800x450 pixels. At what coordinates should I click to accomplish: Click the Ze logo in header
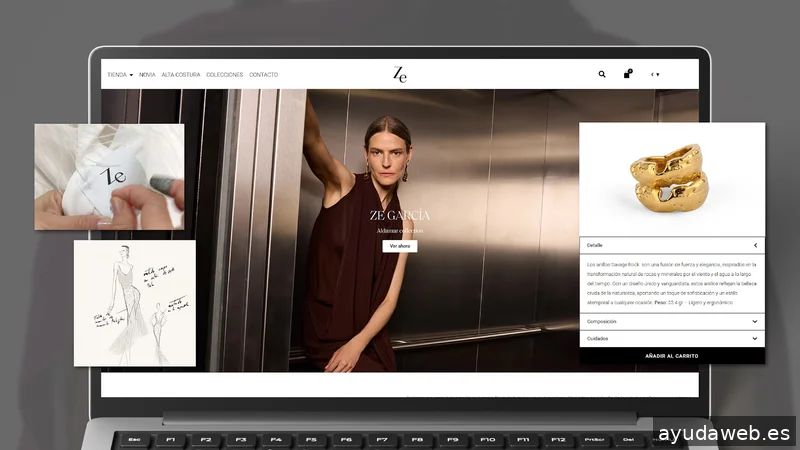click(400, 74)
